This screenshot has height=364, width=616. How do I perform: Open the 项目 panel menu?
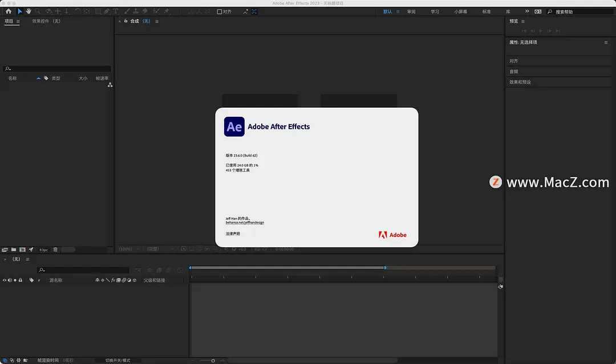pos(18,21)
